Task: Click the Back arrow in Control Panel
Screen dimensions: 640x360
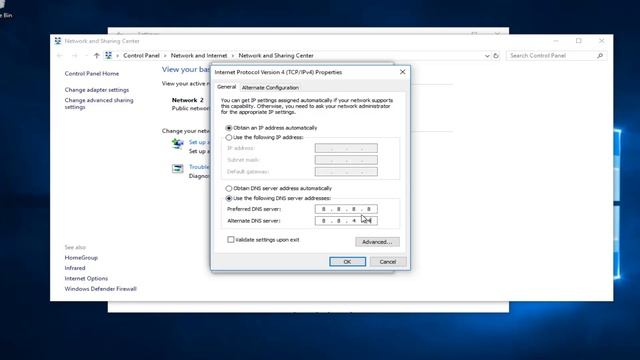Action: tap(60, 56)
